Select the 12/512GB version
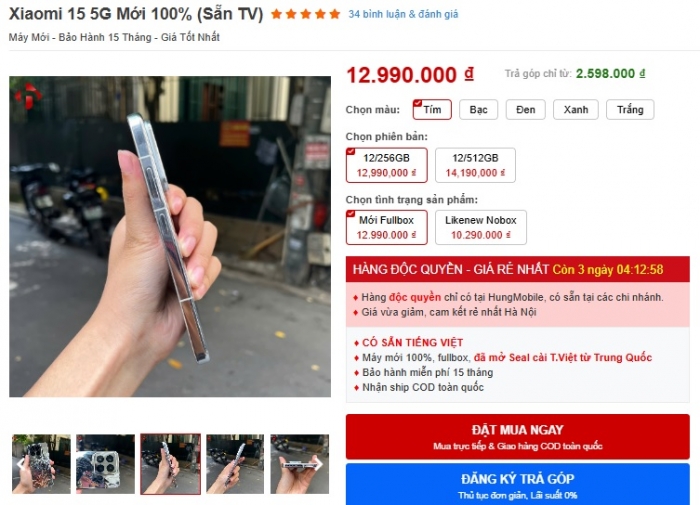 tap(475, 165)
